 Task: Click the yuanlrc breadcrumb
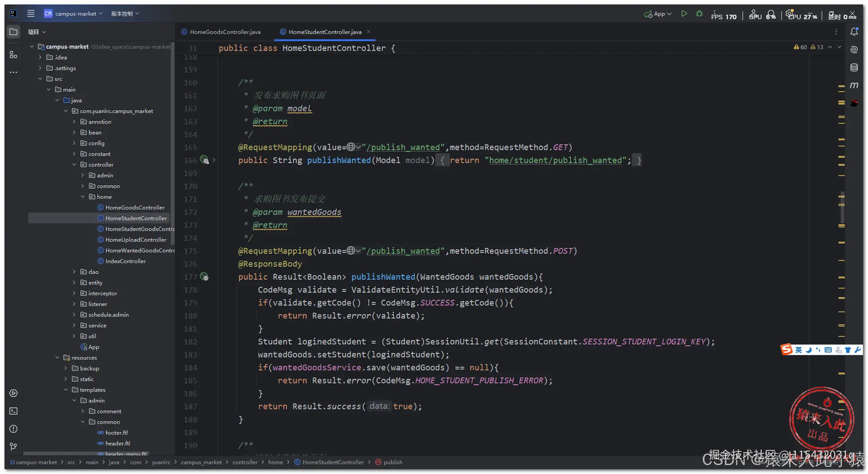tap(161, 462)
